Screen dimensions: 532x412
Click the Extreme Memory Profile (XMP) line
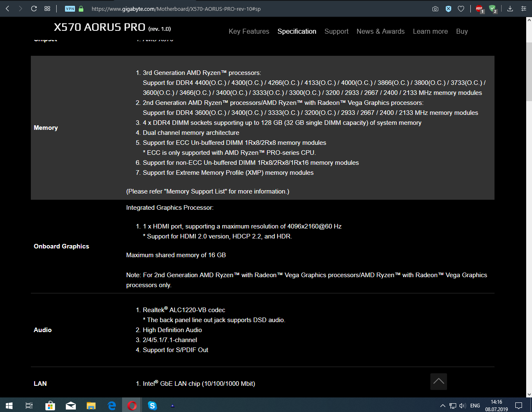pyautogui.click(x=228, y=173)
